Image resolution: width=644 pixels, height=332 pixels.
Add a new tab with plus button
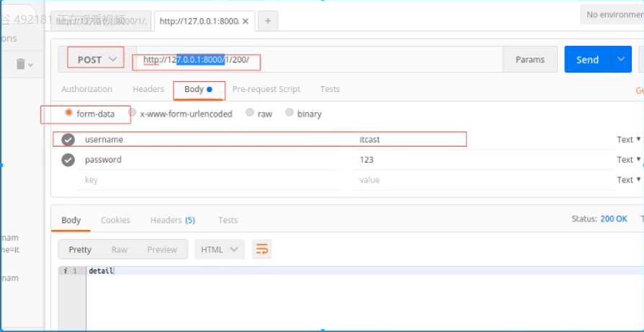pos(268,21)
